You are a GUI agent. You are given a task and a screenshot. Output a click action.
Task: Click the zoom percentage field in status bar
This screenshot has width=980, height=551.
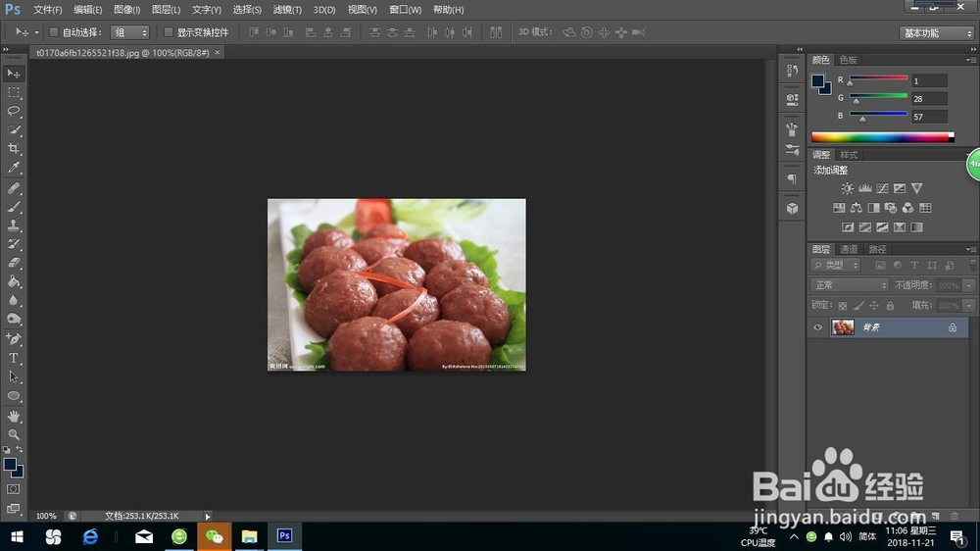click(x=46, y=517)
